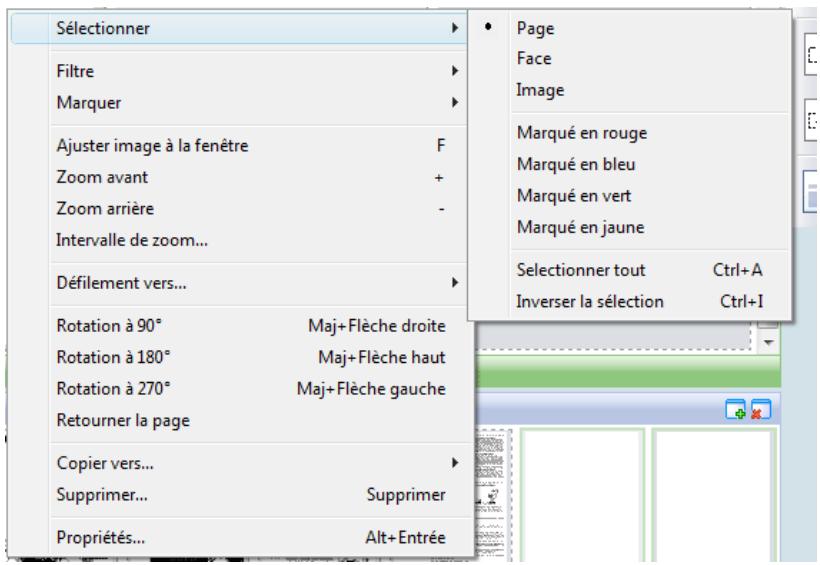Expand the Filtre submenu arrow
The image size is (820, 565).
(455, 71)
